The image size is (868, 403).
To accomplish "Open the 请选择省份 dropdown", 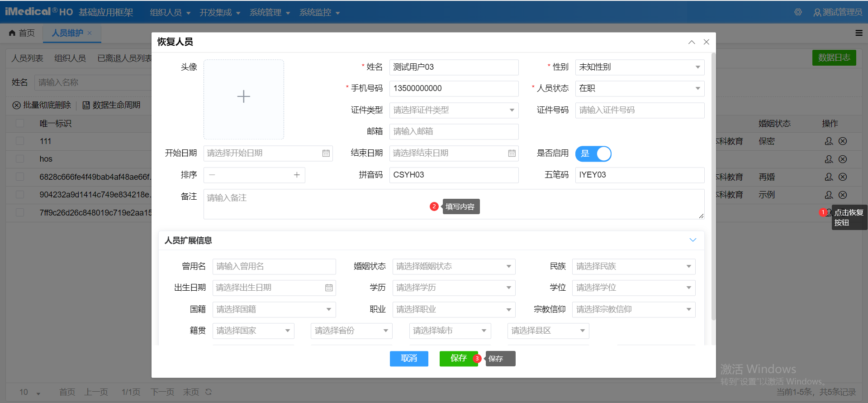I will [351, 331].
